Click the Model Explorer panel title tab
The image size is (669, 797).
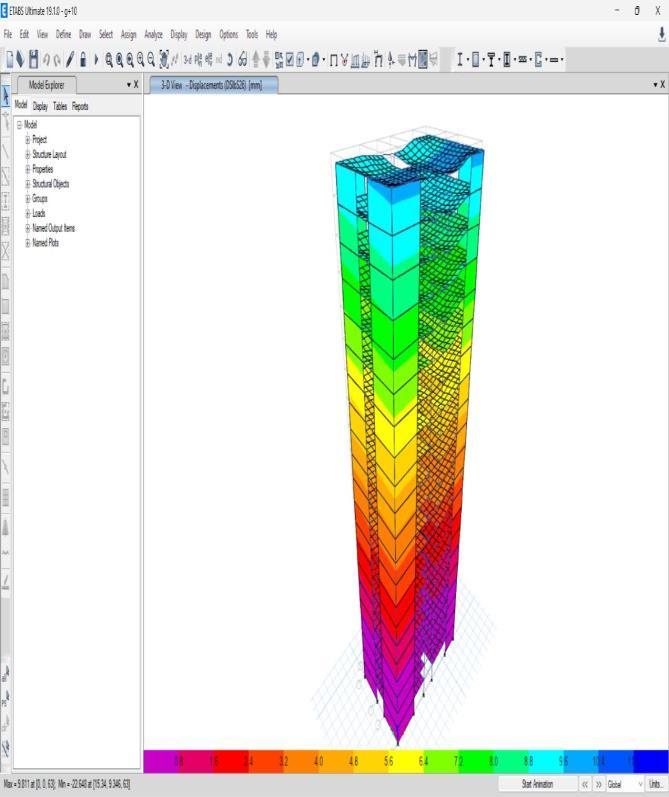(47, 85)
